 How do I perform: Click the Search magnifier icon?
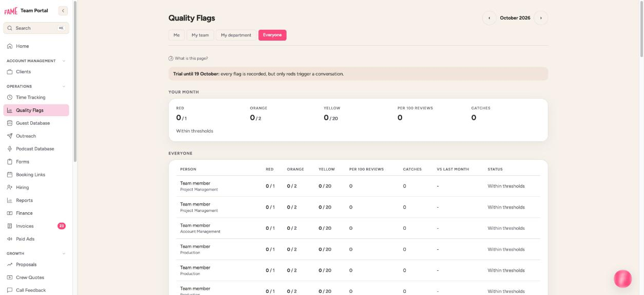(10, 28)
